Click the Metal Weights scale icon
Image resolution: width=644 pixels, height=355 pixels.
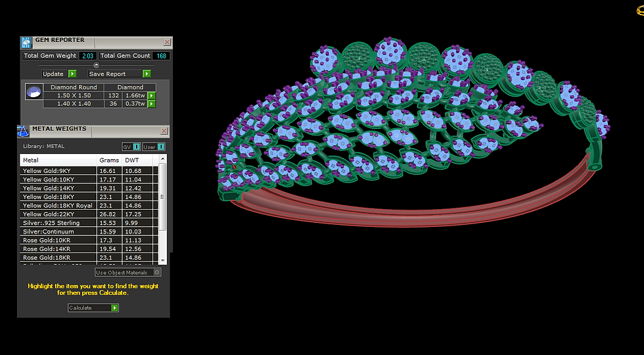pos(23,131)
